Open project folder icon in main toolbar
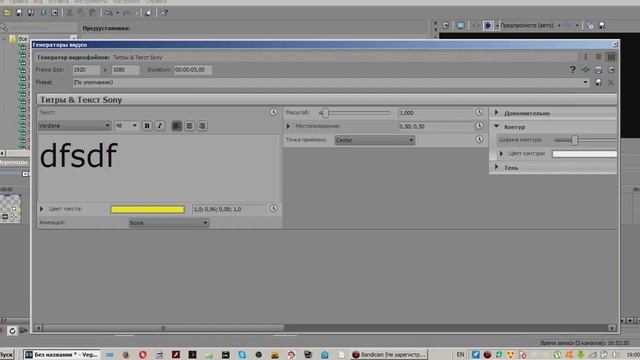This screenshot has height=360, width=640. pyautogui.click(x=7, y=13)
